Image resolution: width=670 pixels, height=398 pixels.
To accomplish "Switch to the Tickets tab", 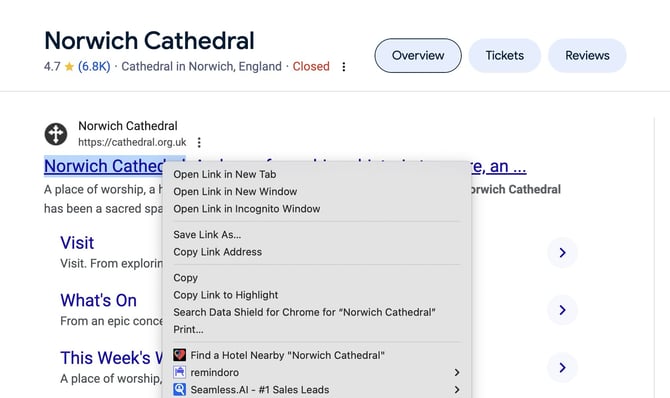I will 505,56.
